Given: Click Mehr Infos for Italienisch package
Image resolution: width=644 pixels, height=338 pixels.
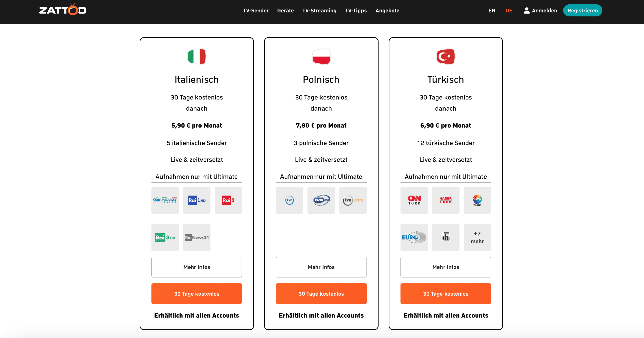Looking at the screenshot, I should point(197,267).
